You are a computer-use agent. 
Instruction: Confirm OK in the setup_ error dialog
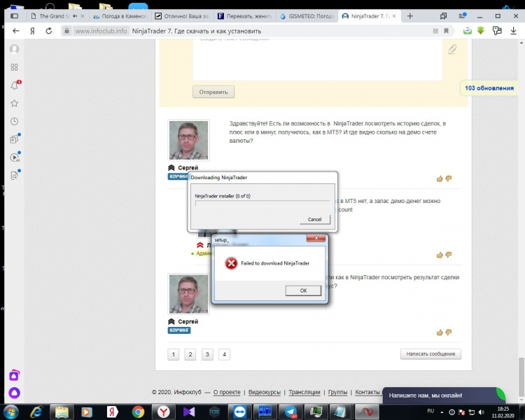(x=303, y=290)
